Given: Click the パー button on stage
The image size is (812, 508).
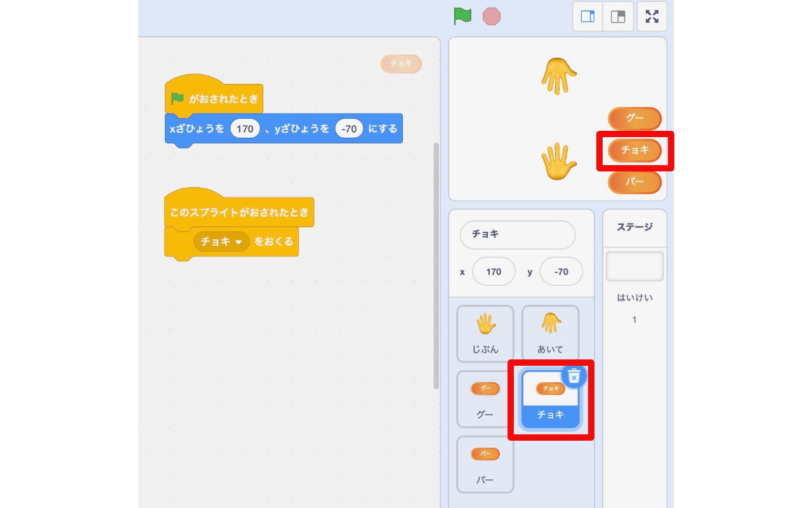Looking at the screenshot, I should pyautogui.click(x=634, y=182).
